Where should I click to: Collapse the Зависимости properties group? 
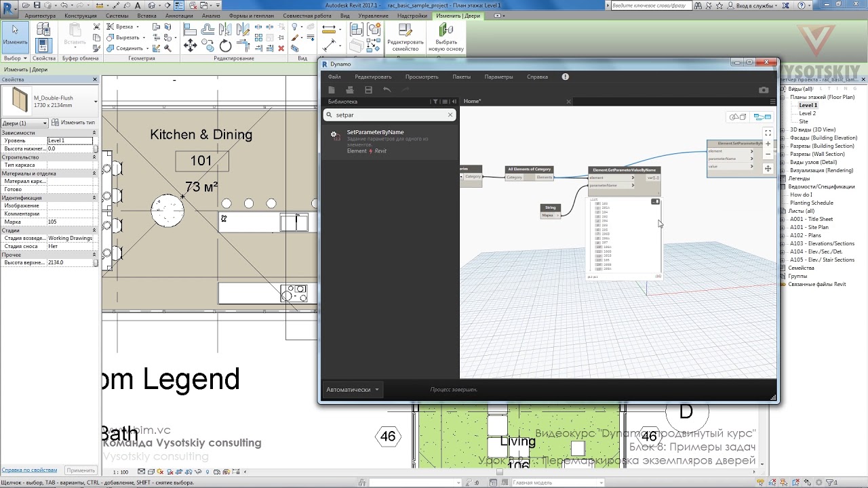96,132
